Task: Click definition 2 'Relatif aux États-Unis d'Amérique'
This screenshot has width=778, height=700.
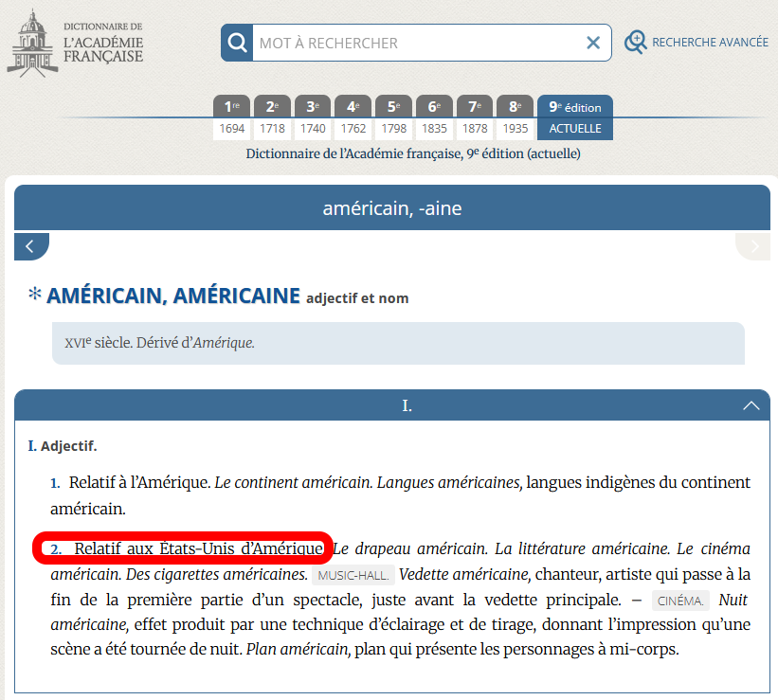Action: pos(198,548)
